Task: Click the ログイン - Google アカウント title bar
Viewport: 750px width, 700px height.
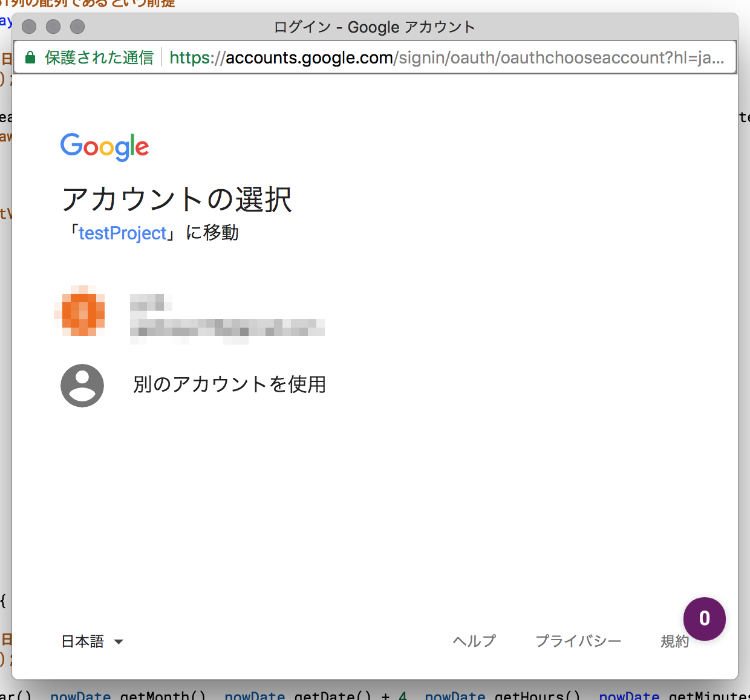Action: coord(374,27)
